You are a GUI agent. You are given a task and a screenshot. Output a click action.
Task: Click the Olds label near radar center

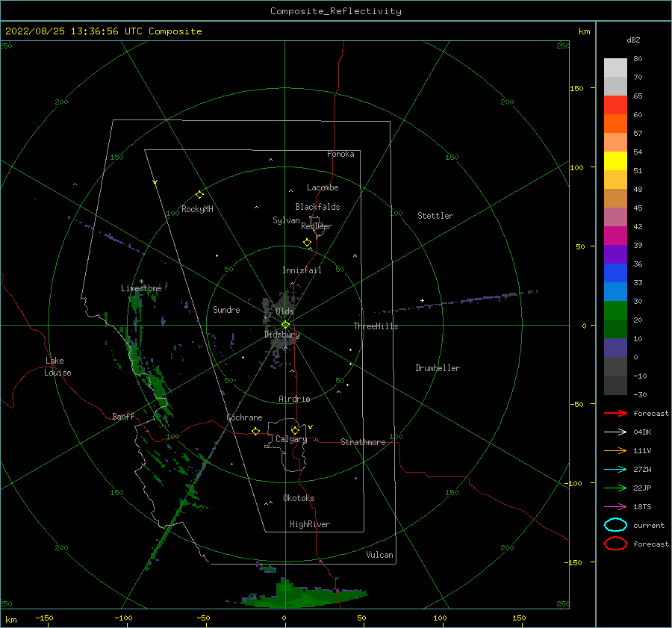point(284,311)
